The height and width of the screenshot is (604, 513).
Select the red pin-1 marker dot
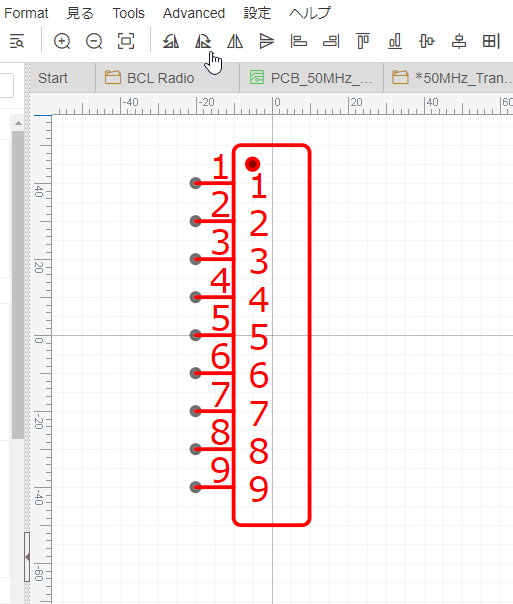click(x=252, y=164)
